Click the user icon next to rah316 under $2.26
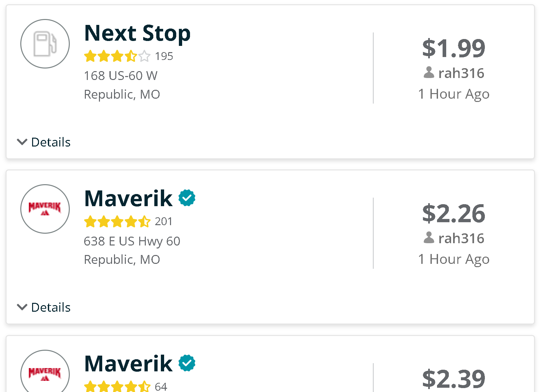 (x=429, y=238)
